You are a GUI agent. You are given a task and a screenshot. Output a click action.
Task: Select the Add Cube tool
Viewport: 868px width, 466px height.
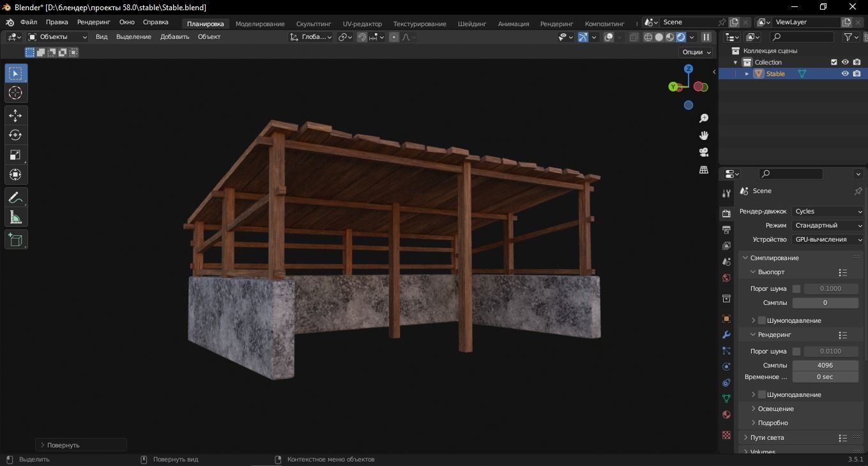tap(15, 240)
